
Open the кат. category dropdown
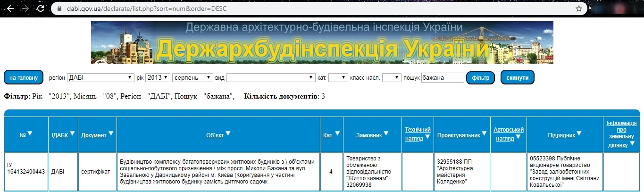338,77
